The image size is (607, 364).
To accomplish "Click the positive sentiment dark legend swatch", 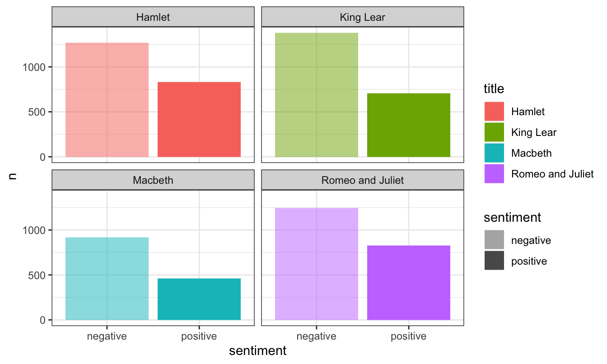I will click(494, 261).
